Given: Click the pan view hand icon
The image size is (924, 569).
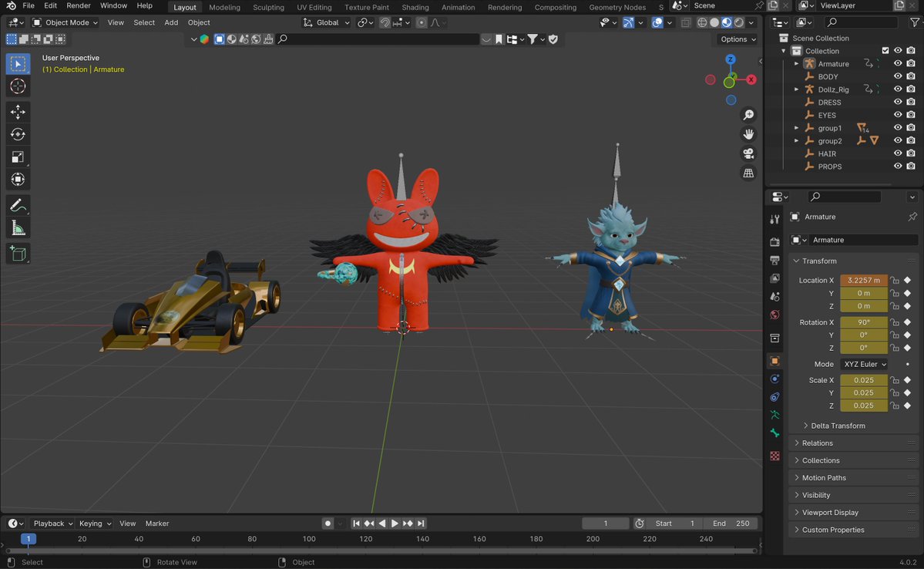Looking at the screenshot, I should (748, 134).
